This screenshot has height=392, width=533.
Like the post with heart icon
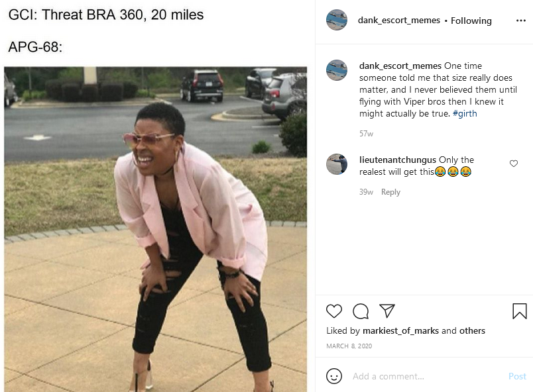[334, 311]
